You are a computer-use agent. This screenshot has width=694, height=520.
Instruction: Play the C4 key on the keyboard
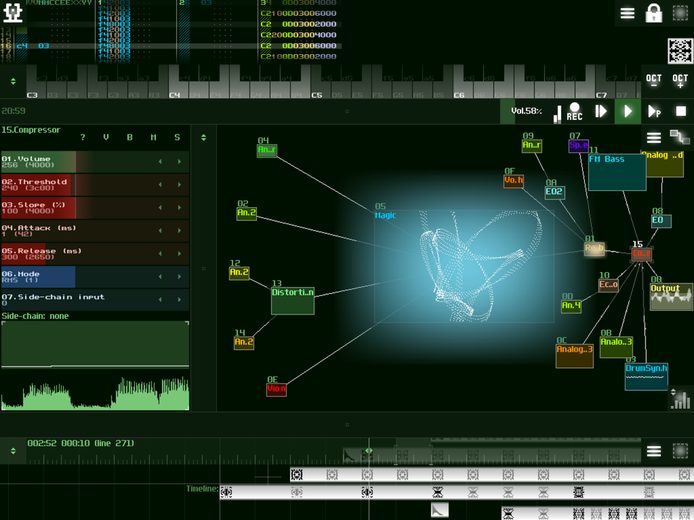(174, 90)
